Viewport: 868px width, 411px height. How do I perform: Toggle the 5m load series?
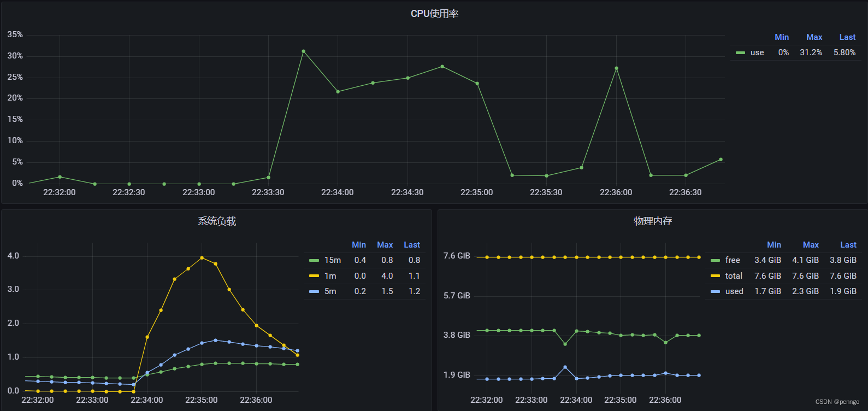(x=330, y=291)
